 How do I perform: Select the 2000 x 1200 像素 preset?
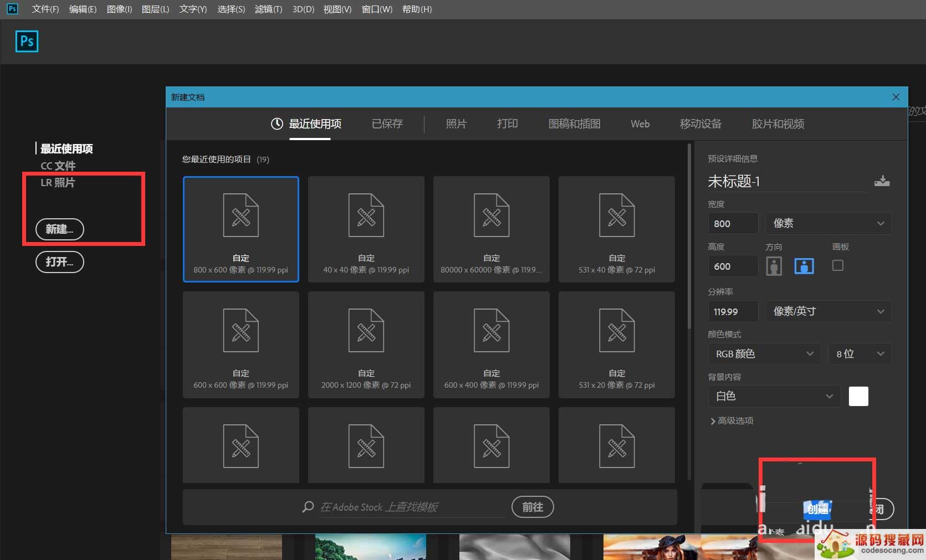pos(366,345)
